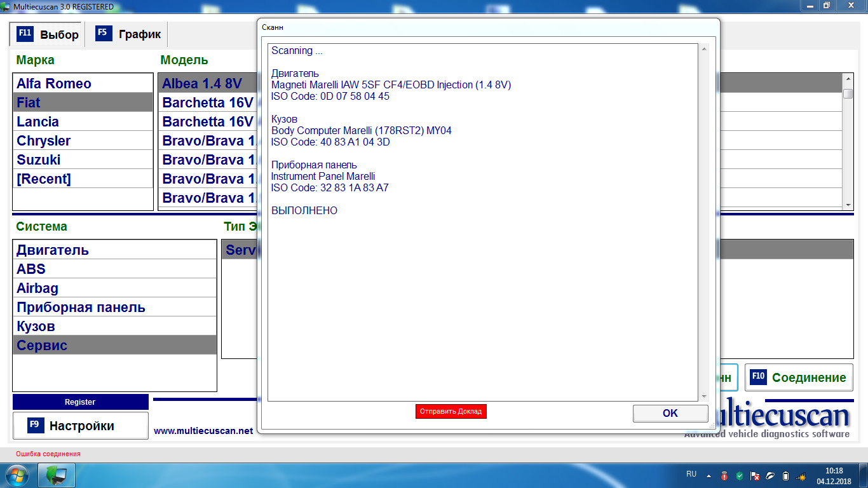
Task: Open Action Center flag tray icon
Action: tap(755, 475)
